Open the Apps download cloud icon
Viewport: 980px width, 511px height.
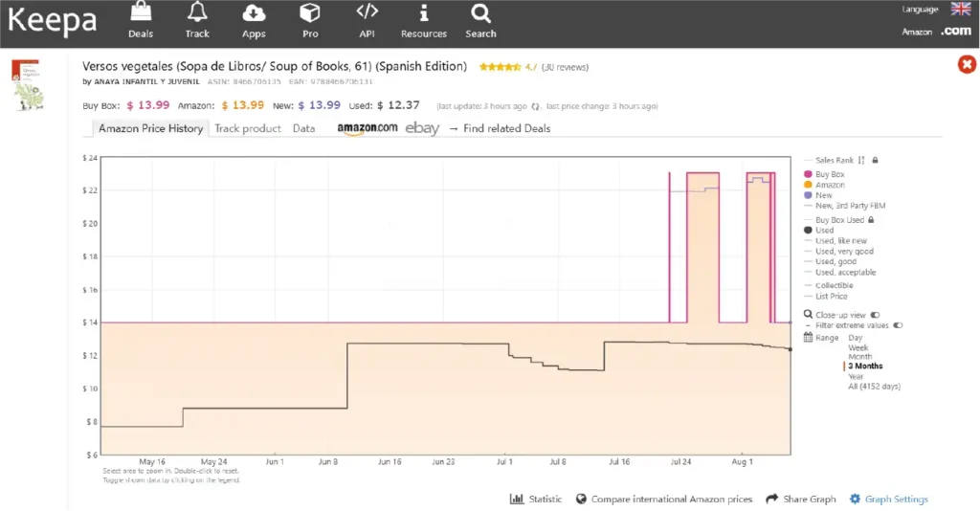point(254,12)
